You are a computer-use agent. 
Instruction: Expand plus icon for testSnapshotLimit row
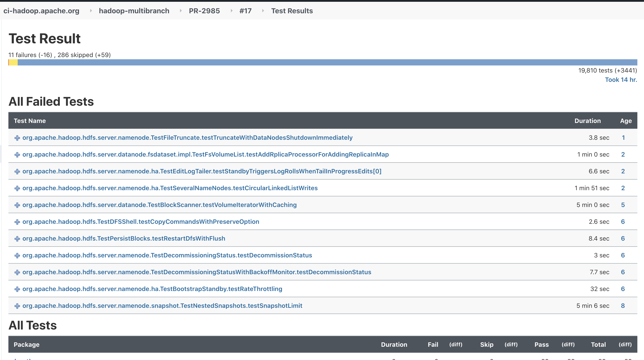coord(17,306)
